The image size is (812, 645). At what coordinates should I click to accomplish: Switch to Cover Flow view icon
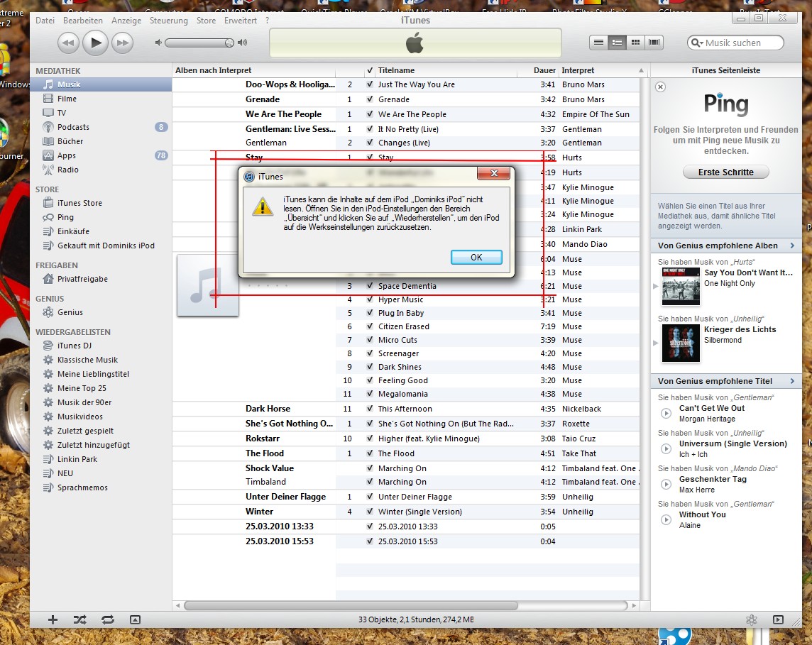pos(654,43)
